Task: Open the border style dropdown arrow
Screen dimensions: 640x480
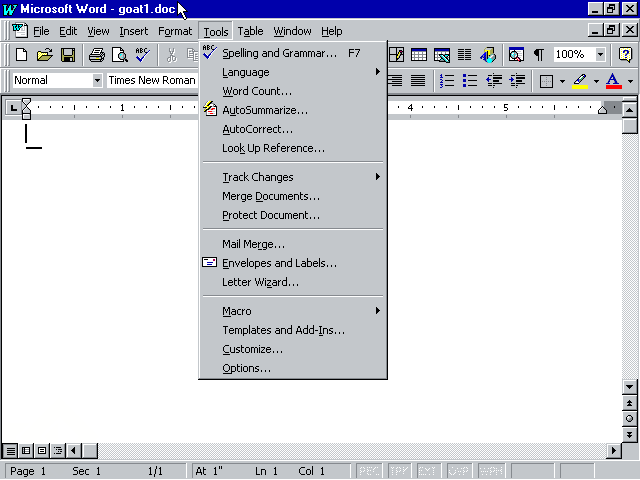Action: click(x=562, y=81)
